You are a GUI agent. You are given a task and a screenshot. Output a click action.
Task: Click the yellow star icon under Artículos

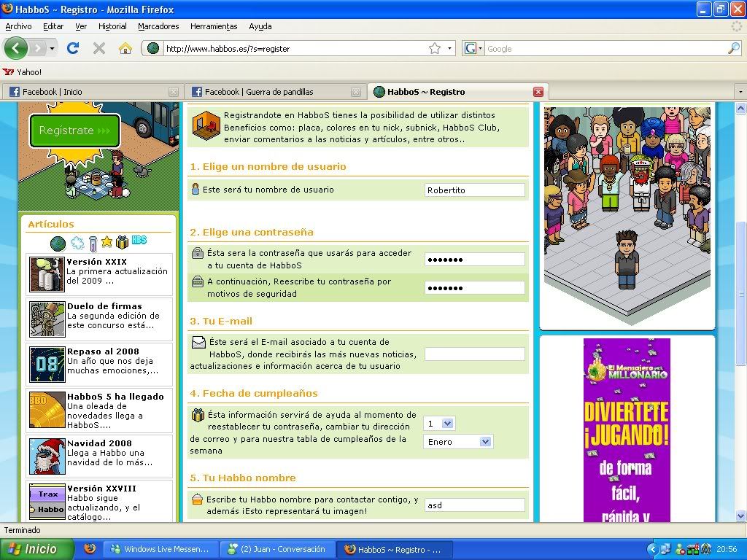point(107,241)
